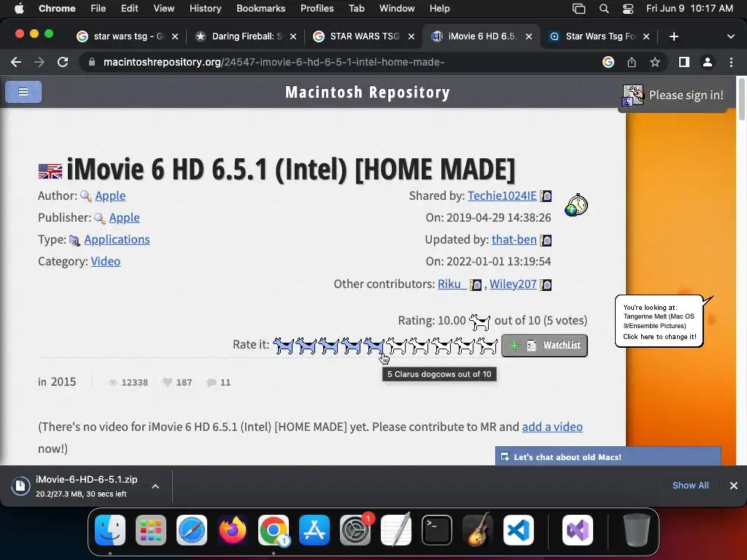
Task: Open Finder from the Dock
Action: tap(110, 530)
